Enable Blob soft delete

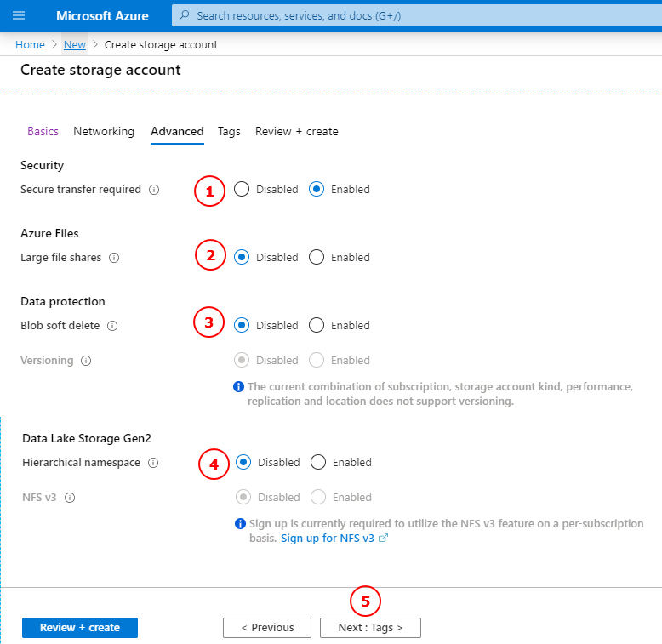click(317, 326)
